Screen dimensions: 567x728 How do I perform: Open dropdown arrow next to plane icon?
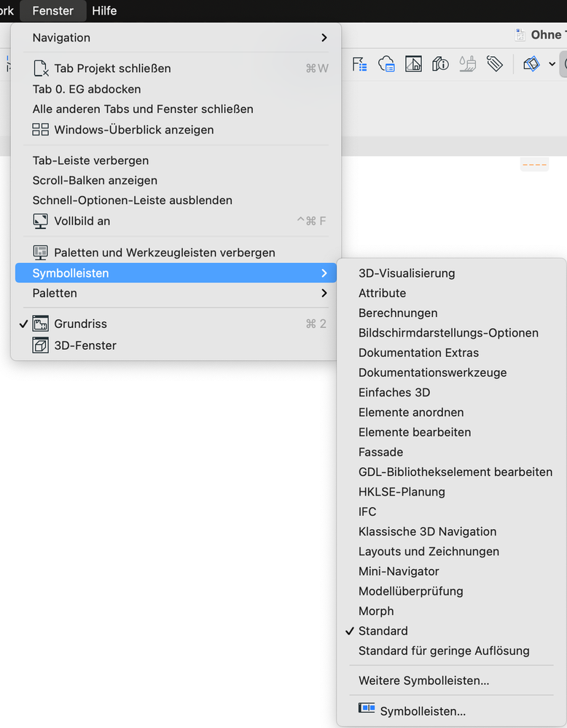(x=552, y=64)
